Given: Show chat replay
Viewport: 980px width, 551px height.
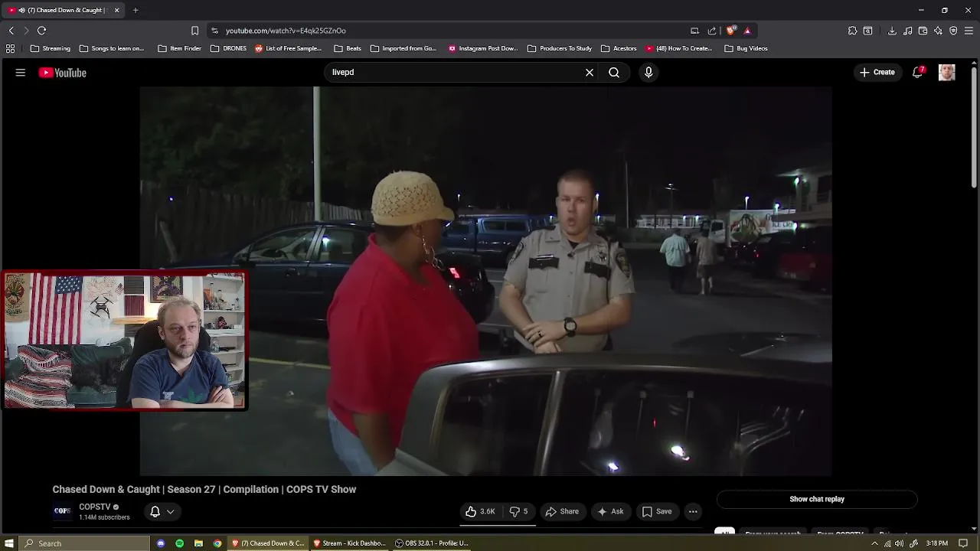Looking at the screenshot, I should pos(817,499).
